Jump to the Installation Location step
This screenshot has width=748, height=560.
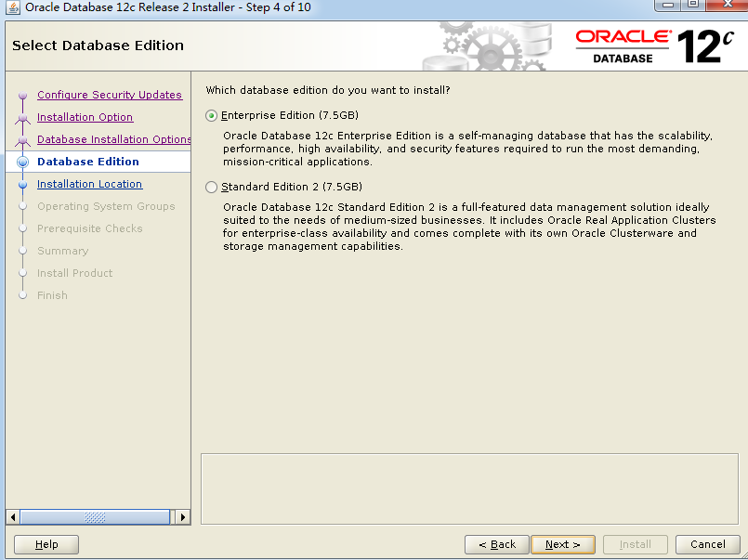(90, 184)
